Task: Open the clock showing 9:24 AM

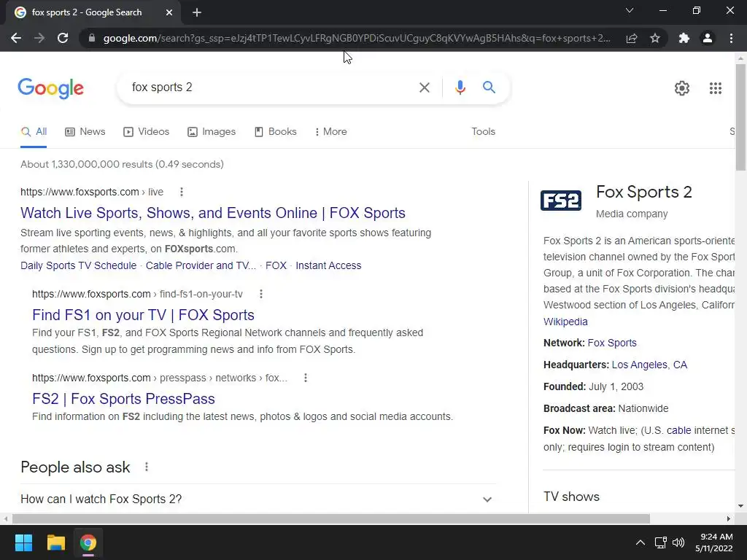Action: [x=713, y=542]
